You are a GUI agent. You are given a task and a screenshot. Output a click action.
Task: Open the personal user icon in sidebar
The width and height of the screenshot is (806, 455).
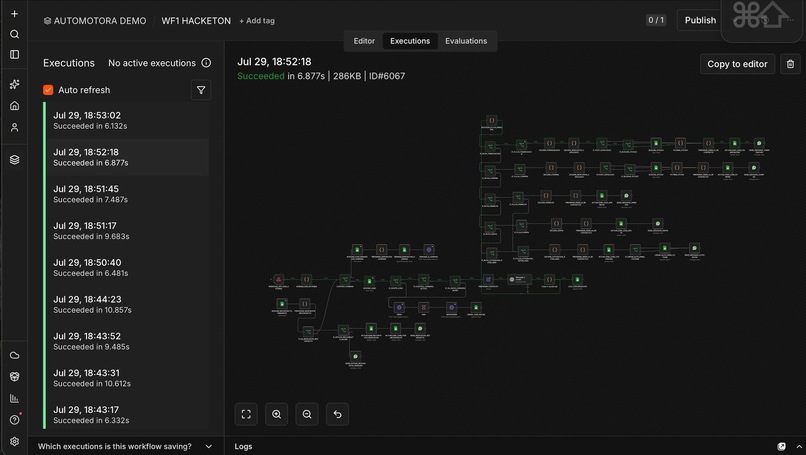[x=14, y=128]
